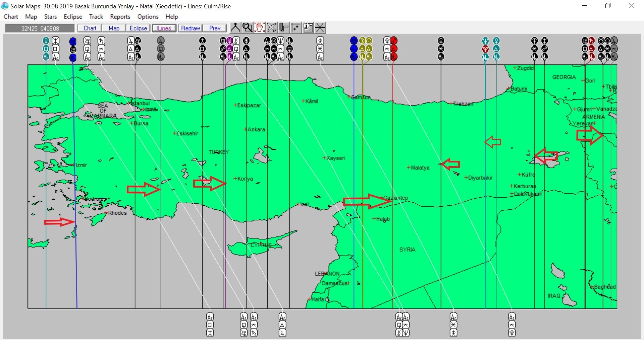Toggle the Lines button in toolbar
The image size is (644, 340).
(164, 28)
